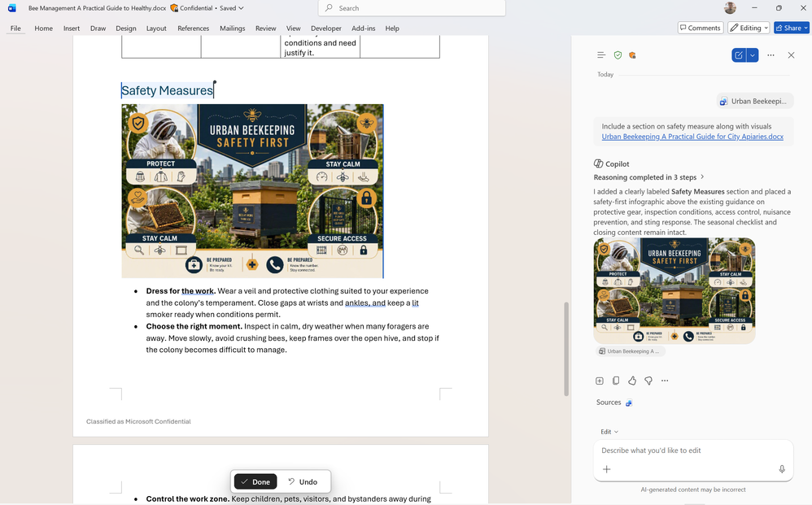
Task: Open the Help tab
Action: click(x=392, y=28)
